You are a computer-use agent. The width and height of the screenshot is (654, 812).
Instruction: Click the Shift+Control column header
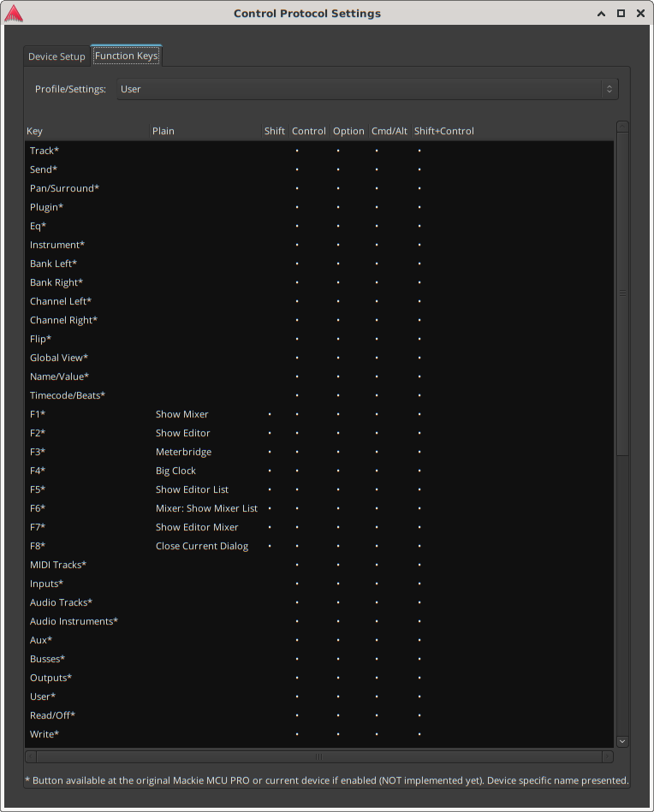(443, 131)
